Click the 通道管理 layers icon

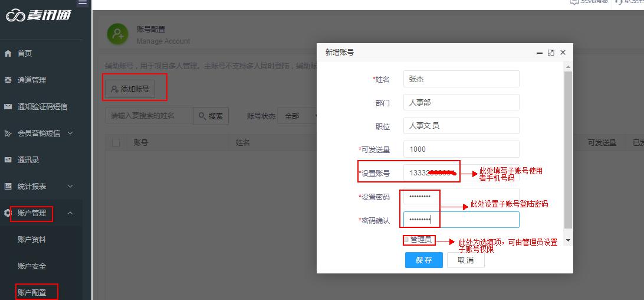click(8, 80)
